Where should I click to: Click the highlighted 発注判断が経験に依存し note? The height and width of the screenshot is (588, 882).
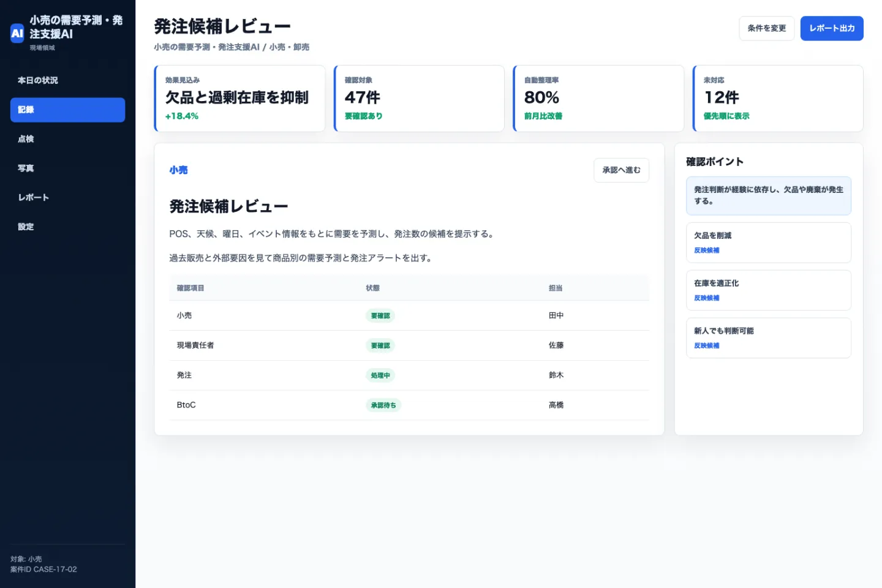pyautogui.click(x=769, y=196)
